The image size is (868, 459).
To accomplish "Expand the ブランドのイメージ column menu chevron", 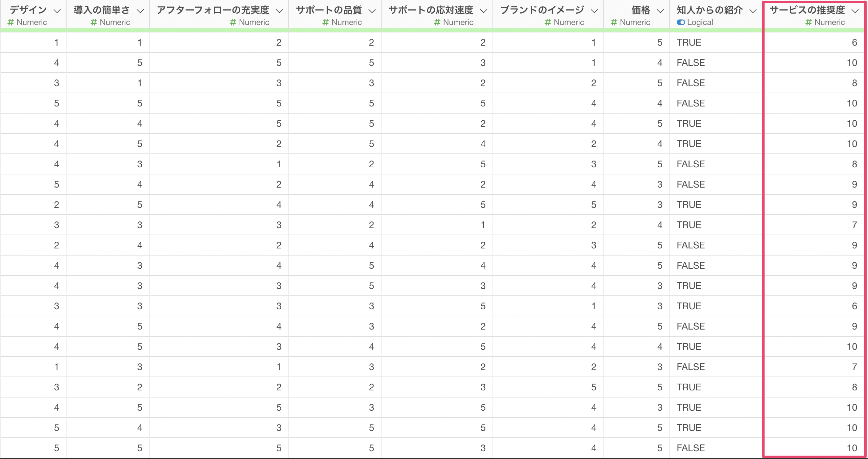I will (x=594, y=11).
